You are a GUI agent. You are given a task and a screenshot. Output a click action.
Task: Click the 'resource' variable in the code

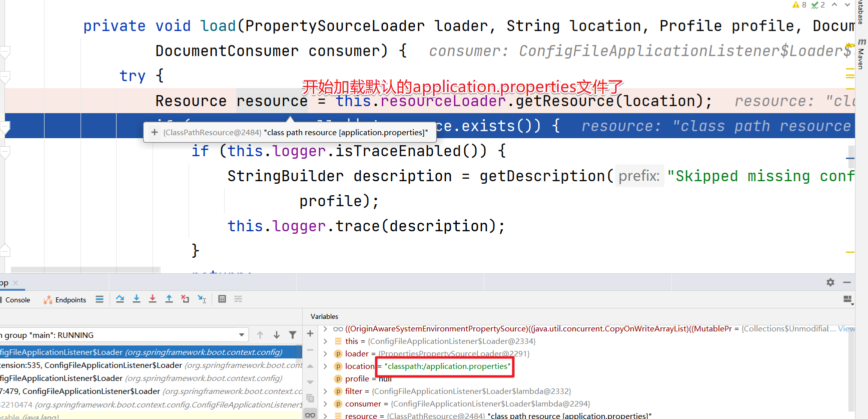coord(272,101)
